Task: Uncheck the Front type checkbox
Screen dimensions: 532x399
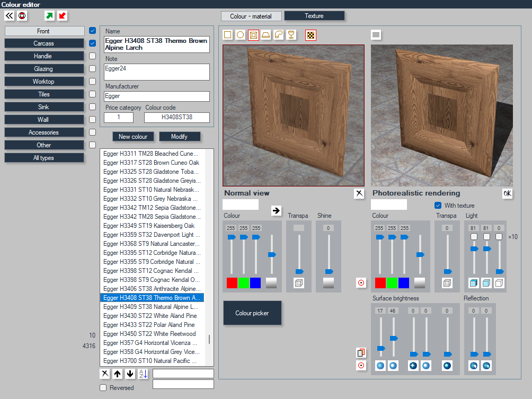Action: point(92,31)
